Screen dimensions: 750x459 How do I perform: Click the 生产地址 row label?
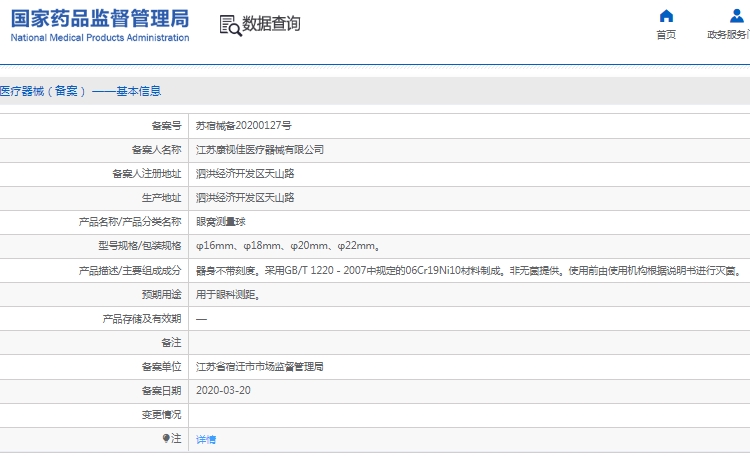162,197
